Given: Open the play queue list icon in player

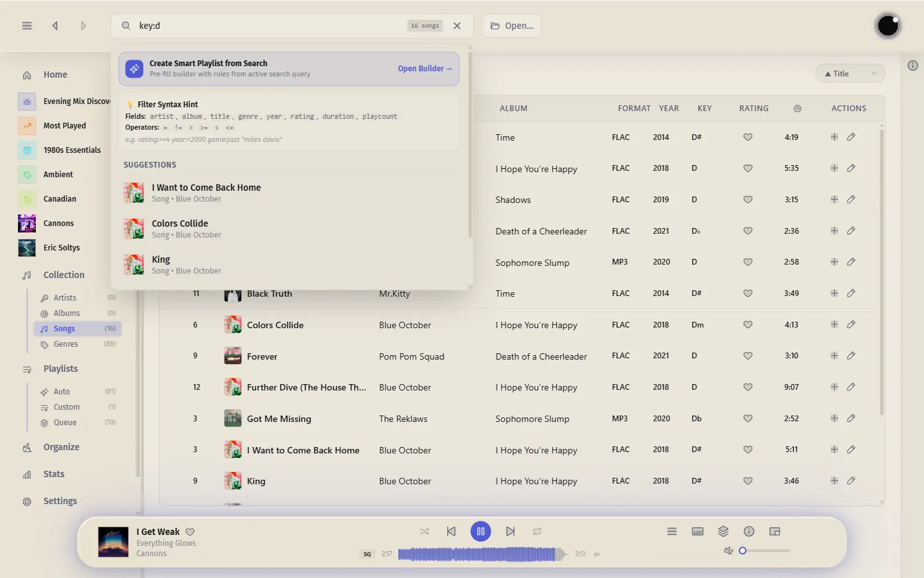Looking at the screenshot, I should pyautogui.click(x=672, y=532).
